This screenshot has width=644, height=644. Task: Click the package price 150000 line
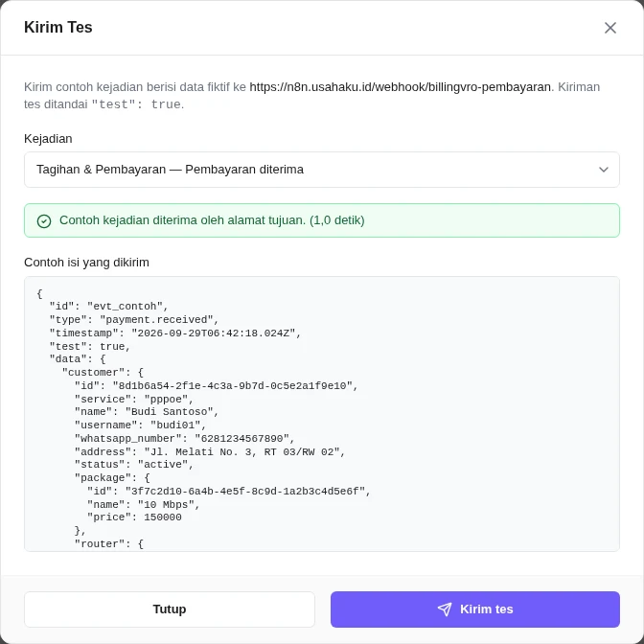(x=134, y=517)
